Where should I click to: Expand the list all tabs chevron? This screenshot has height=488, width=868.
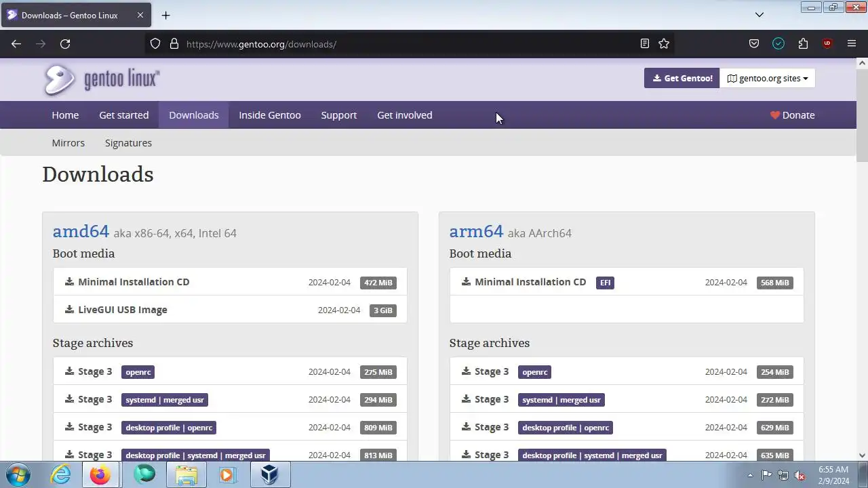click(759, 15)
